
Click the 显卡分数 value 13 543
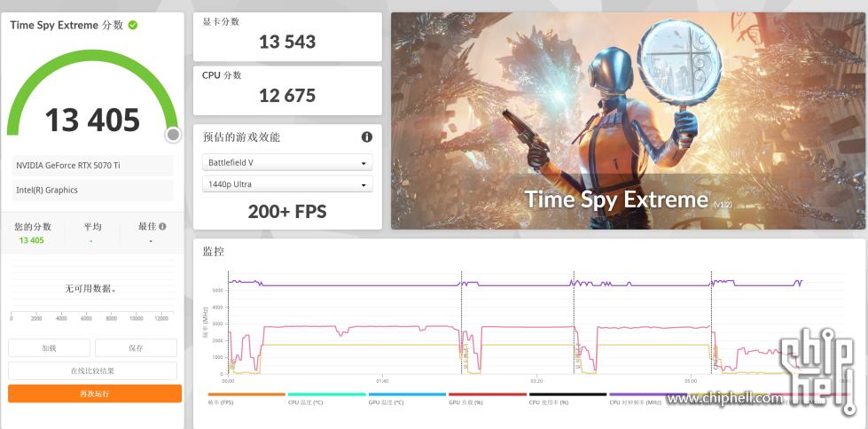pos(287,42)
